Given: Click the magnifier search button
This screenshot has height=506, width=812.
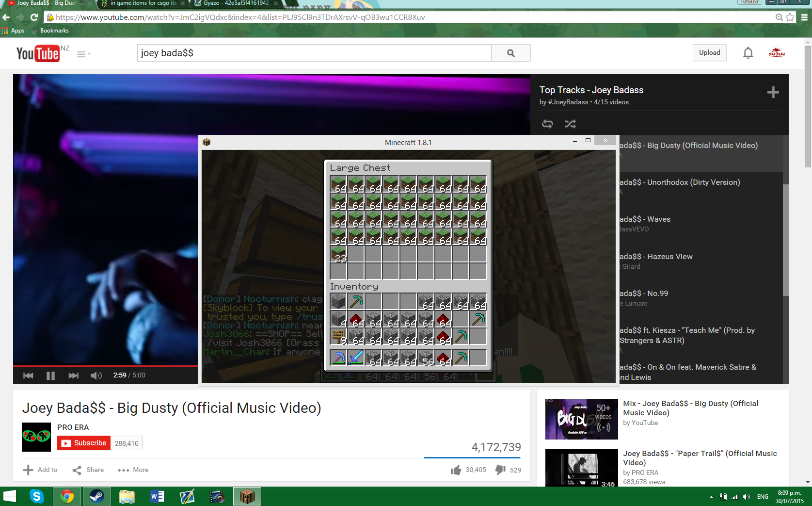Looking at the screenshot, I should coord(511,53).
